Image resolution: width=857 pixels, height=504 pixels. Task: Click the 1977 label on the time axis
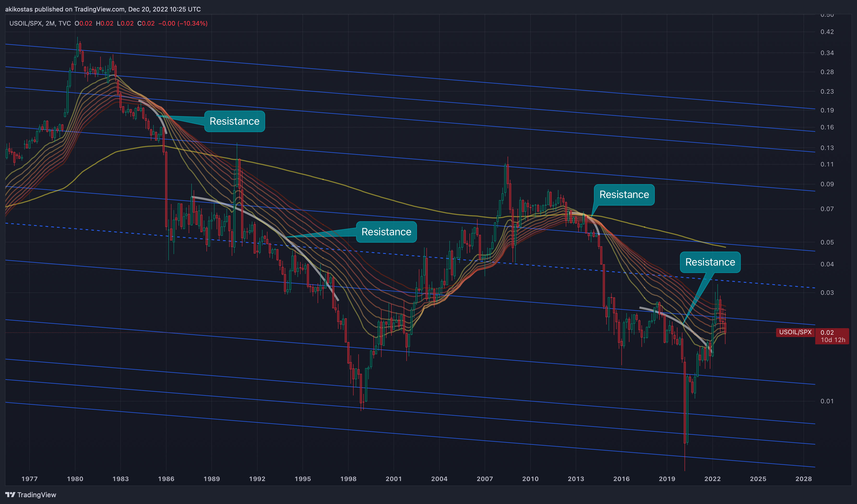point(29,479)
